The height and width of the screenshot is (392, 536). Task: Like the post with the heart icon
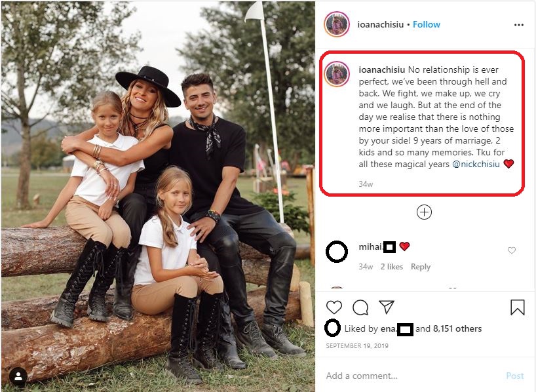point(334,307)
